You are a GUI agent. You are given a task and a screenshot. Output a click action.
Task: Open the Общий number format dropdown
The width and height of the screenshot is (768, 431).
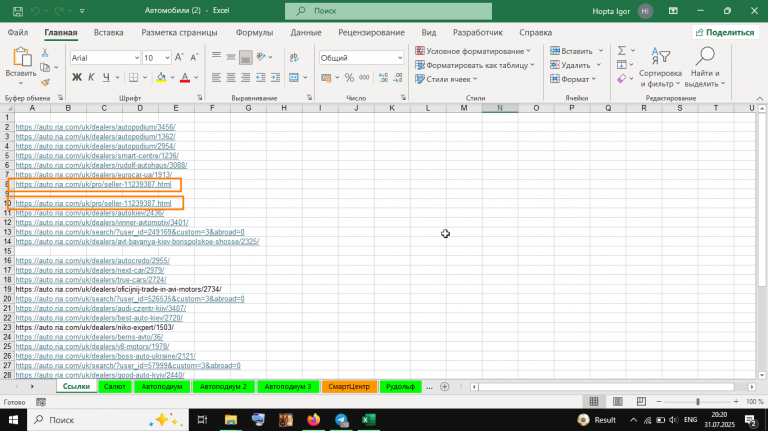tap(400, 58)
